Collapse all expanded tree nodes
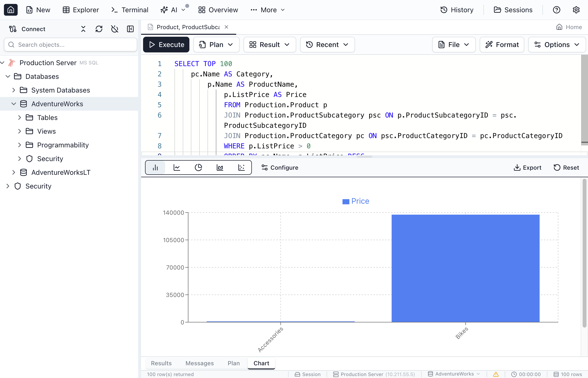588x378 pixels. 83,29
